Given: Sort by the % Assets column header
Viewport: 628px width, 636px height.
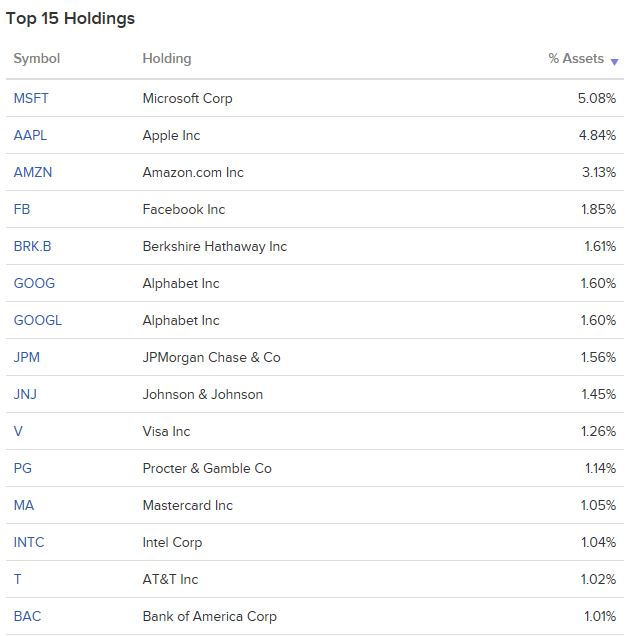Looking at the screenshot, I should coord(576,58).
